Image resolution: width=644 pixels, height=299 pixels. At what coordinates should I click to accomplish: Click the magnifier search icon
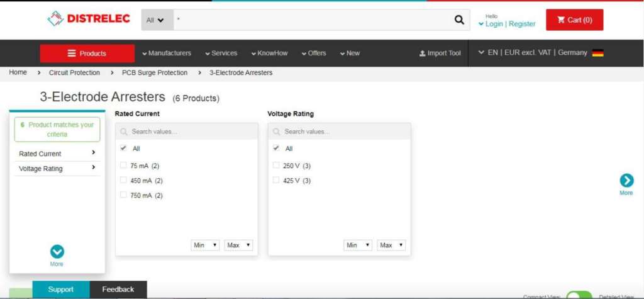coord(459,20)
